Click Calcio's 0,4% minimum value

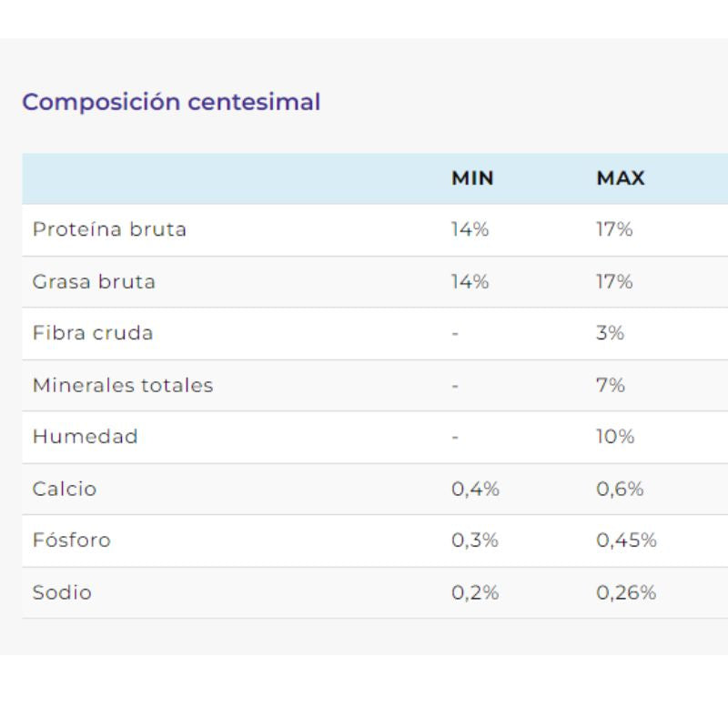tap(475, 489)
